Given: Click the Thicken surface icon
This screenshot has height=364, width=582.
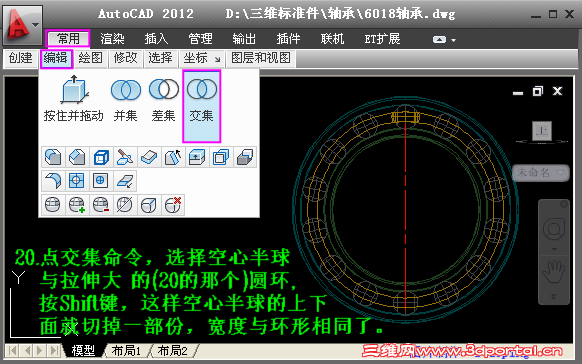Looking at the screenshot, I should pos(149,157).
